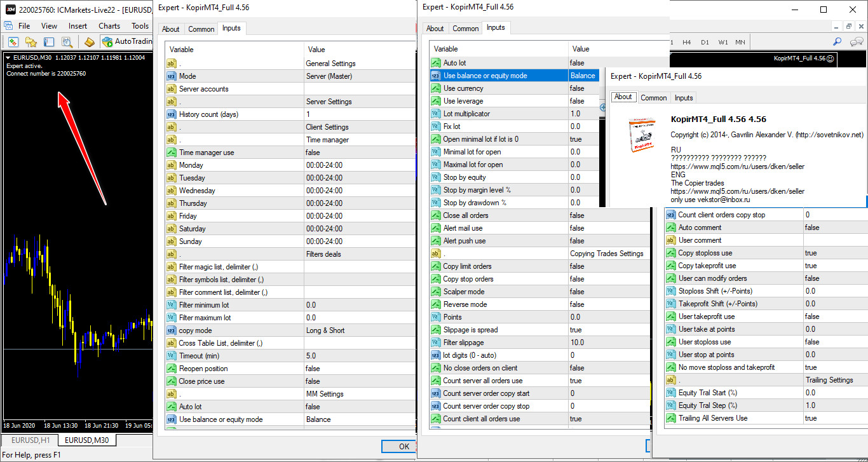Select the H4 timeframe button
Viewport: 868px width, 462px height.
[x=687, y=42]
